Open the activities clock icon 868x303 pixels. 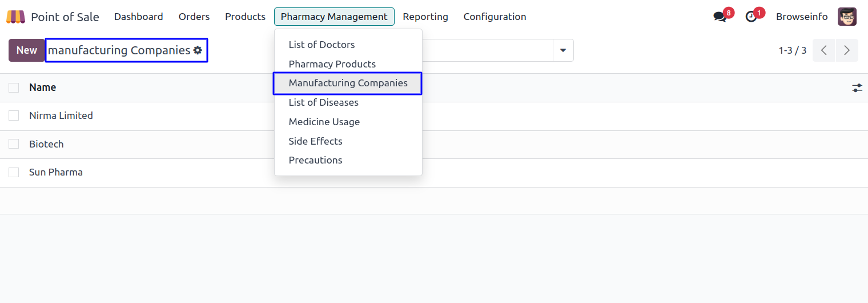pos(752,17)
